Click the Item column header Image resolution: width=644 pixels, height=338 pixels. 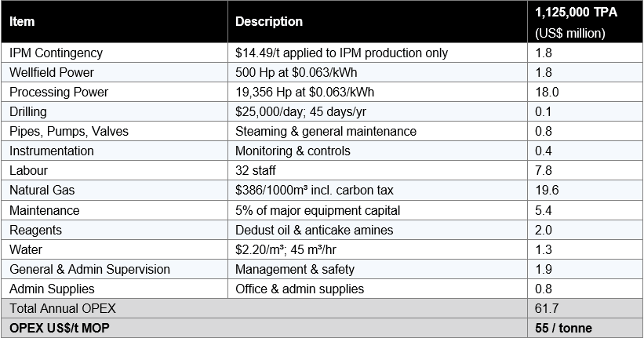coord(23,22)
